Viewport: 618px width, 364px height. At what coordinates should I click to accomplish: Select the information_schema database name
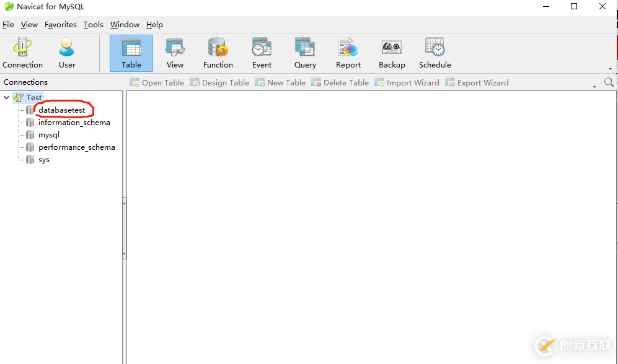coord(74,123)
